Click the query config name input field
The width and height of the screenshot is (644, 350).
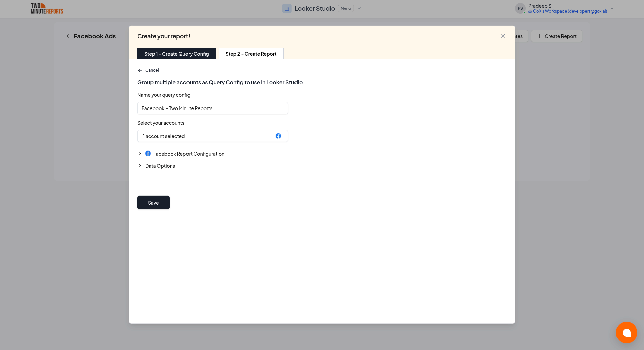[x=212, y=108]
